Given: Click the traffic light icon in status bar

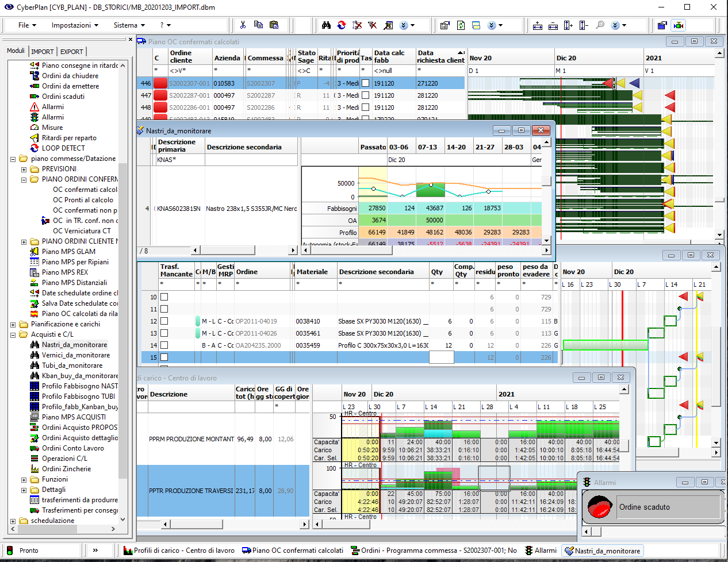Looking at the screenshot, I should (x=10, y=551).
